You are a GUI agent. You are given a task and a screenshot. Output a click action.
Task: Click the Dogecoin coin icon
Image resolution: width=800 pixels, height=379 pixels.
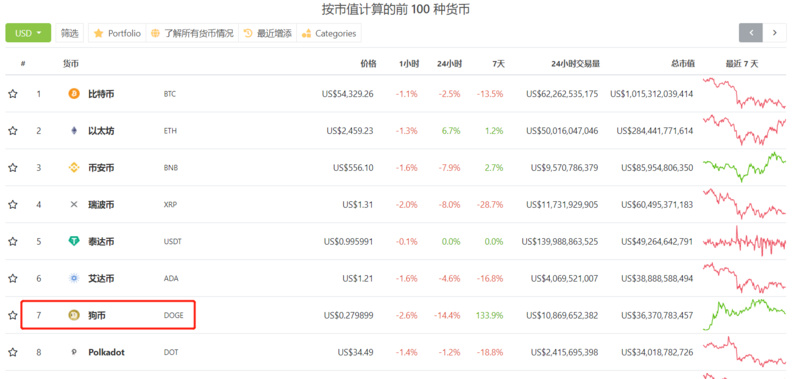74,315
